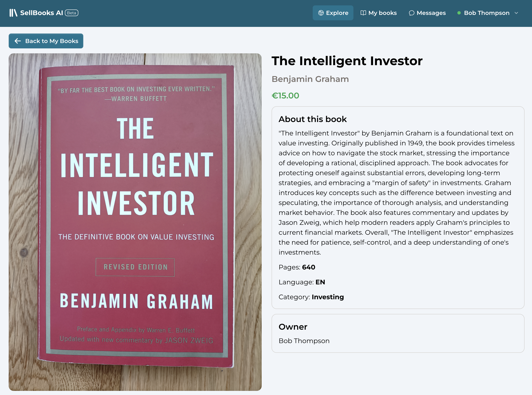The height and width of the screenshot is (395, 532).
Task: Click the Back to My Books button
Action: (x=46, y=41)
